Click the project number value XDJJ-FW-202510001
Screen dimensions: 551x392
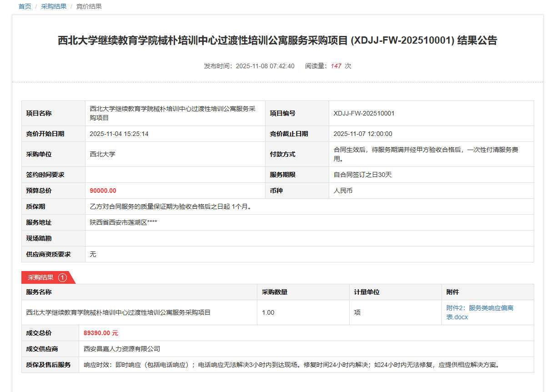coord(364,113)
